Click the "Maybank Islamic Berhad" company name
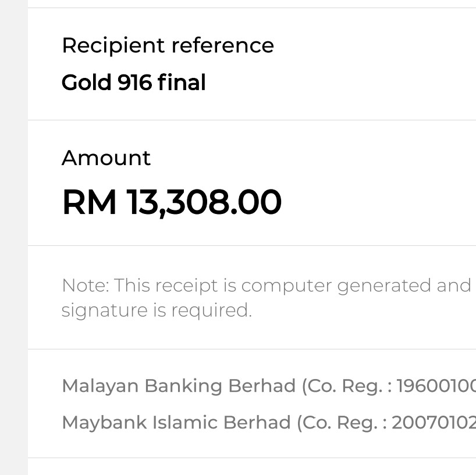The width and height of the screenshot is (476, 475). pyautogui.click(x=176, y=422)
